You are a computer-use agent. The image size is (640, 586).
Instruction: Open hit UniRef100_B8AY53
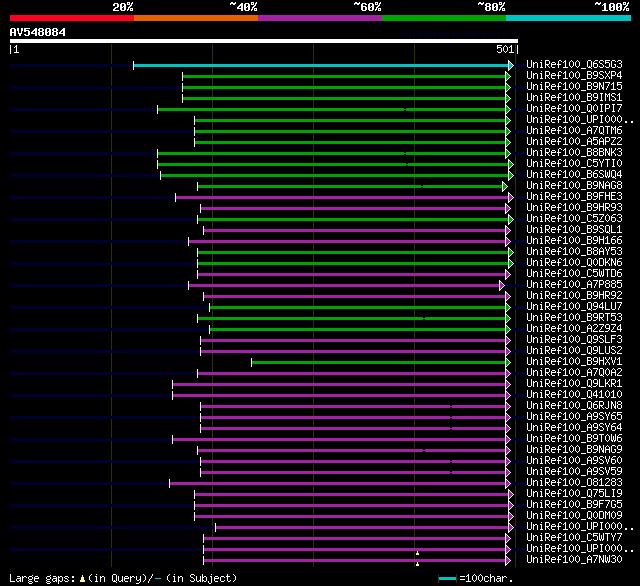coord(574,252)
